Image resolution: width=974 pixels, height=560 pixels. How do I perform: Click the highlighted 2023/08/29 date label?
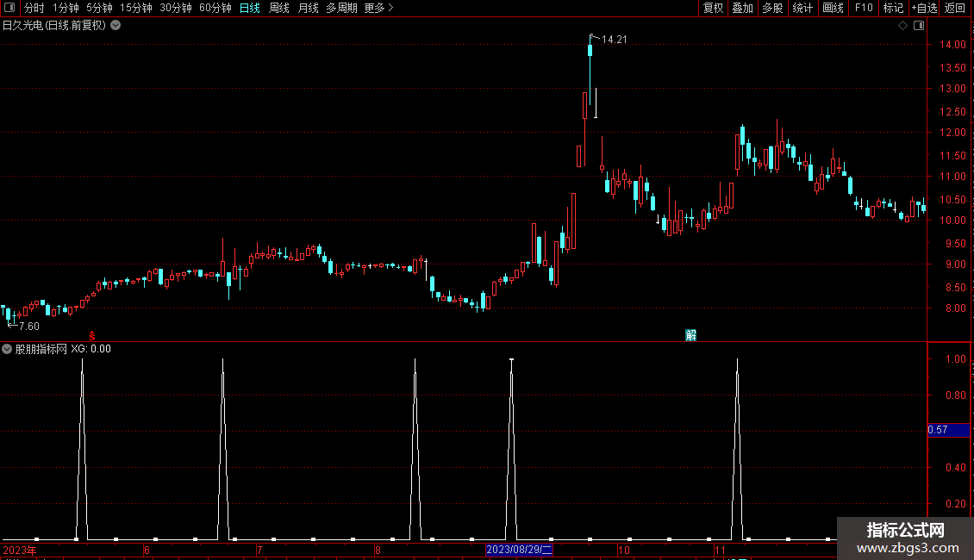pos(519,550)
